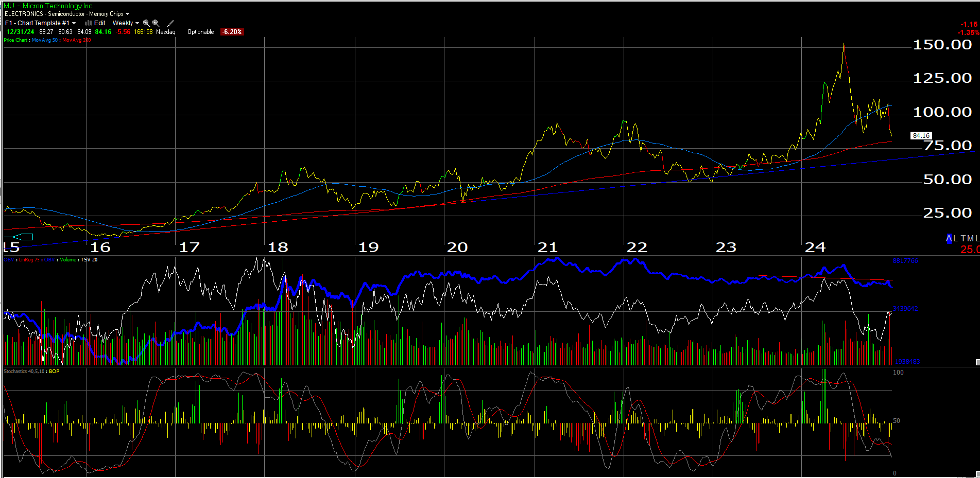980x478 pixels.
Task: Click the 89.27 open price value
Action: pos(46,32)
